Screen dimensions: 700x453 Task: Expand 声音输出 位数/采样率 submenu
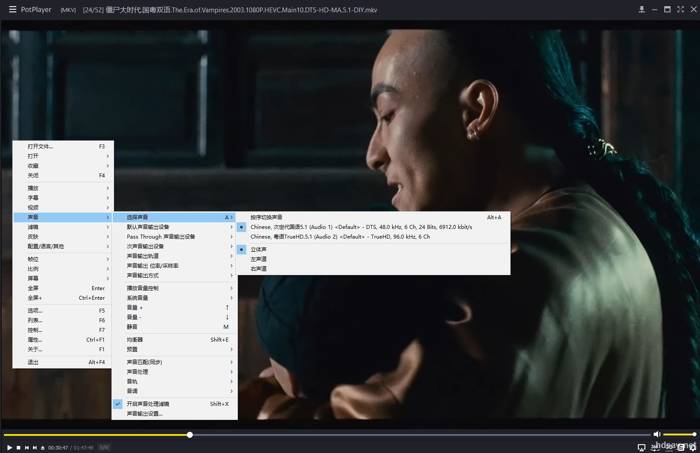tap(175, 266)
